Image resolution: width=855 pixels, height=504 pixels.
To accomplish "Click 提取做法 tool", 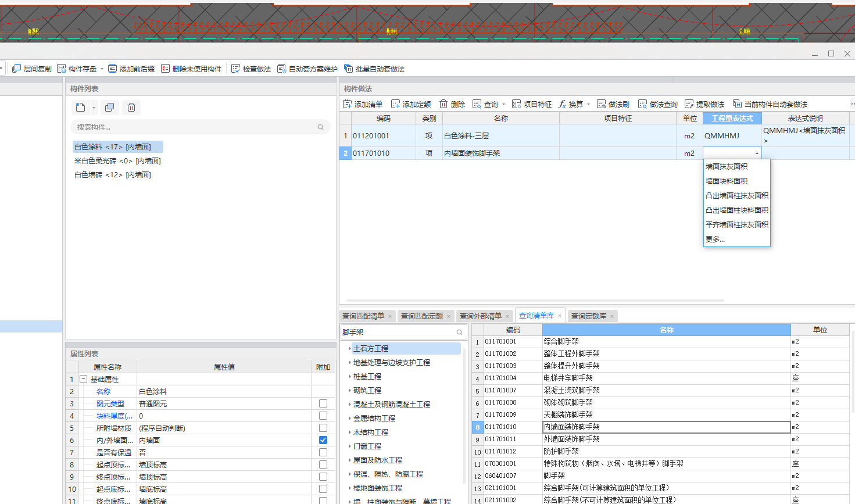I will click(x=704, y=104).
